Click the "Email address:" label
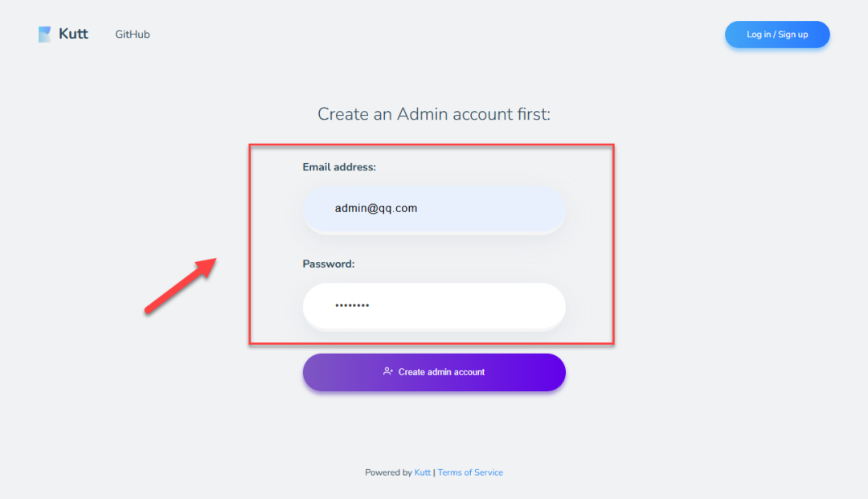 [339, 167]
